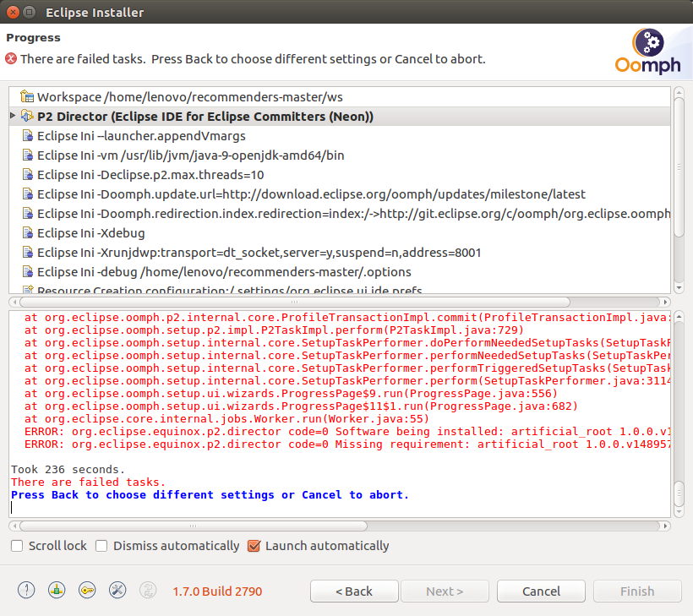Go Back to choose different settings

click(x=354, y=591)
